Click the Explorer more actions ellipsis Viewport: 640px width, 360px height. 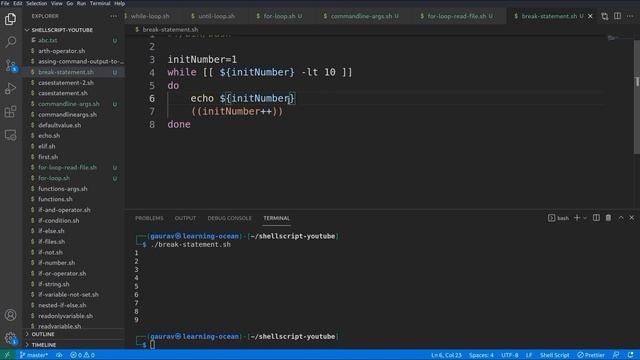click(113, 16)
